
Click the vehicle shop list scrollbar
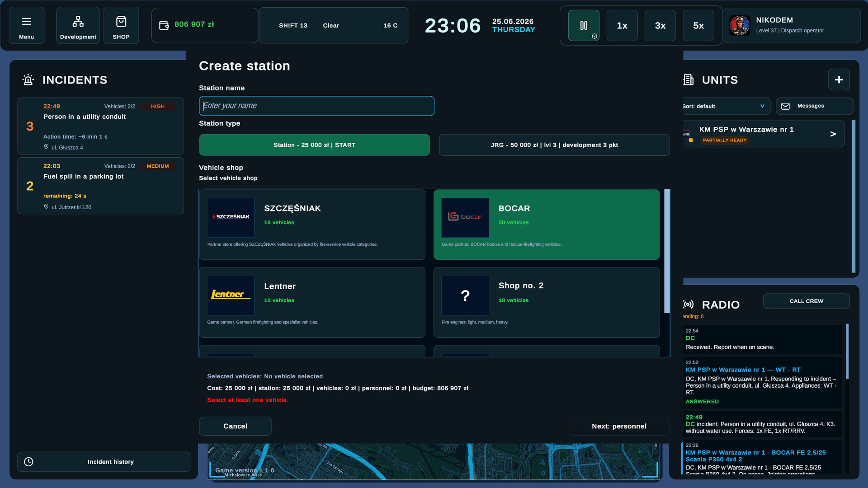point(667,251)
